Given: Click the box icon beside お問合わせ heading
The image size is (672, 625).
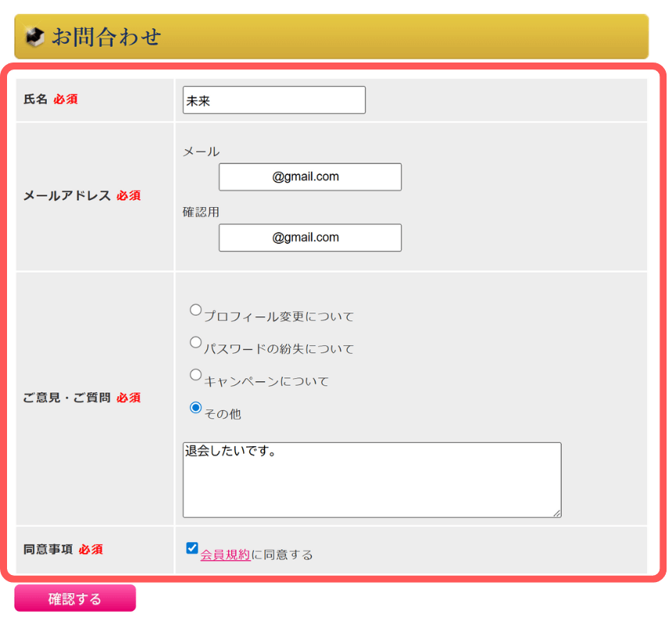Looking at the screenshot, I should [35, 37].
